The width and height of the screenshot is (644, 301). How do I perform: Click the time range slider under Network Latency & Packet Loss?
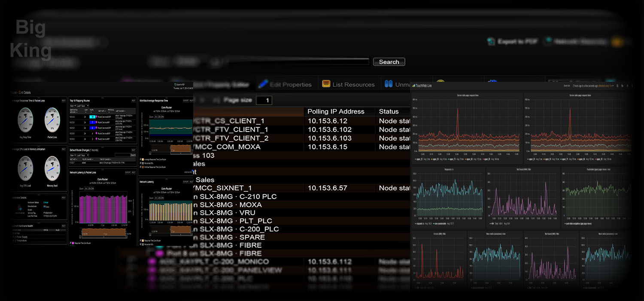click(x=104, y=233)
